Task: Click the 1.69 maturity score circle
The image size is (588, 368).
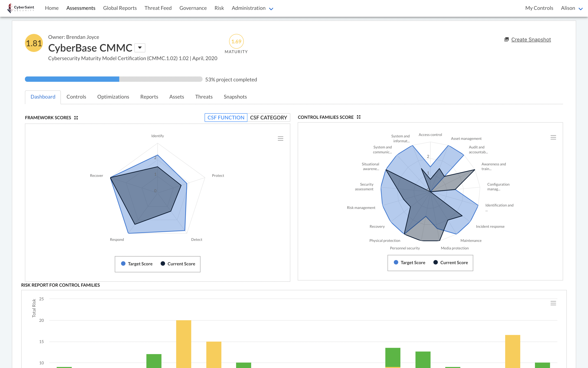Action: [x=236, y=41]
